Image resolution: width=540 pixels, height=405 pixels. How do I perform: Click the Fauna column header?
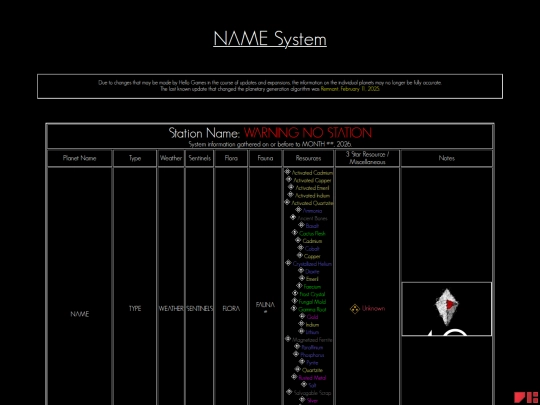(265, 158)
